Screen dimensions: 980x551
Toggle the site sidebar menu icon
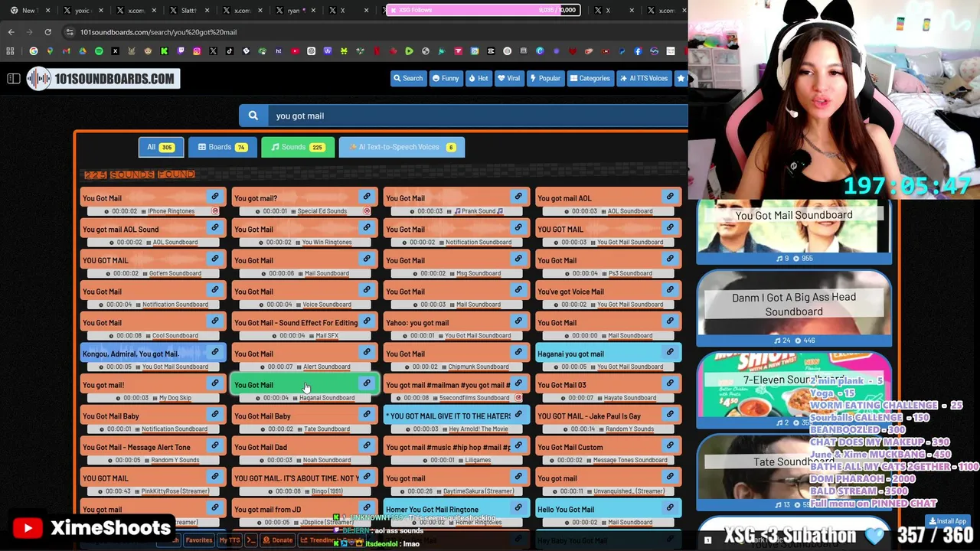pyautogui.click(x=13, y=79)
